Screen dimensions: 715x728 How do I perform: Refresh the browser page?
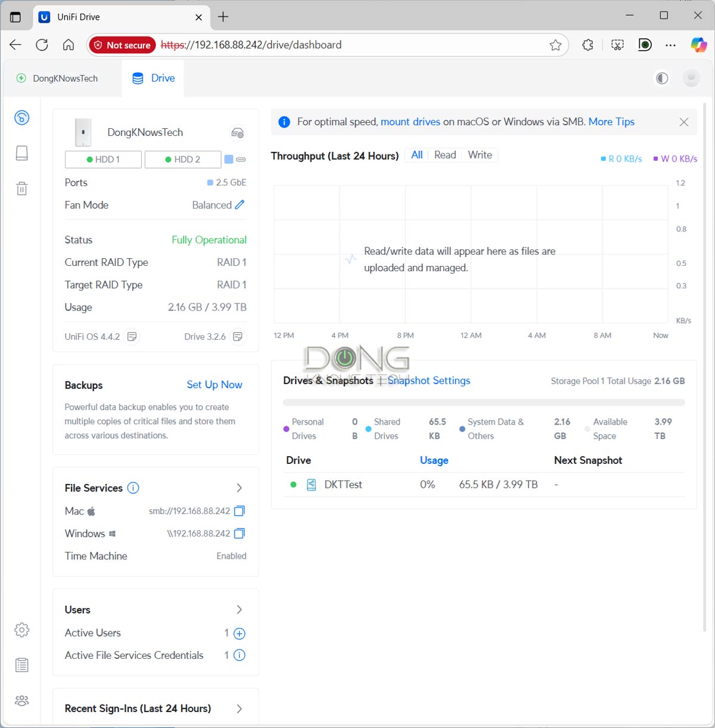(x=42, y=45)
